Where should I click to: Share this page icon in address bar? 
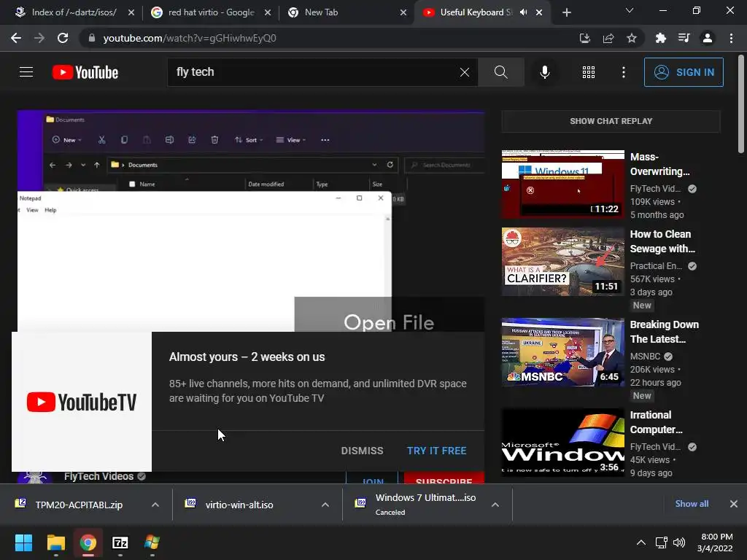coord(608,38)
